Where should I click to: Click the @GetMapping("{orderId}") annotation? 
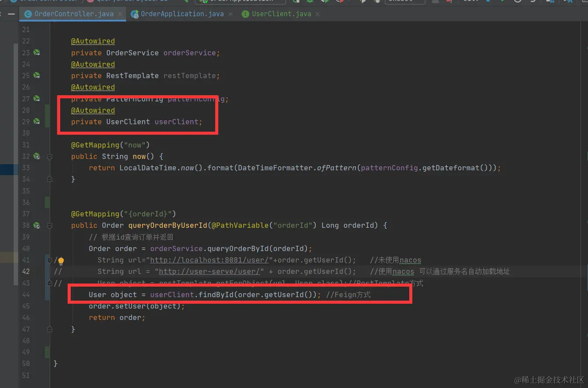coord(124,214)
